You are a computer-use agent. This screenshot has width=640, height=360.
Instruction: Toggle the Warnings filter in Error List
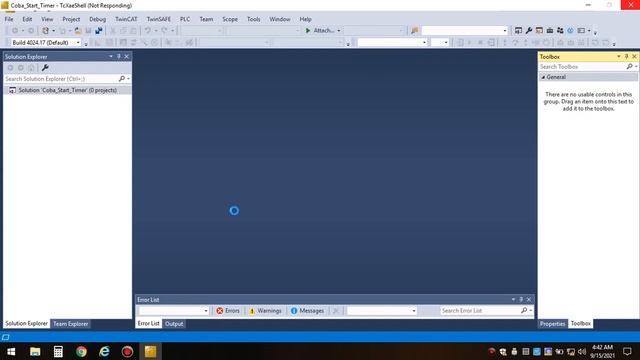tap(265, 311)
